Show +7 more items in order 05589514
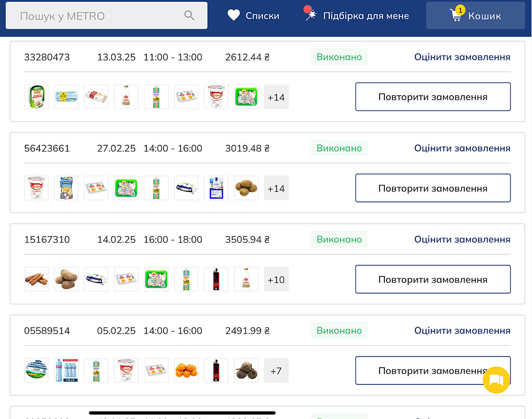532x419 pixels. pyautogui.click(x=276, y=370)
